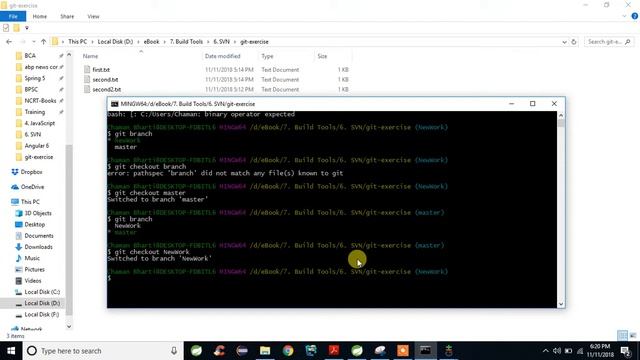Viewport: 640px width, 360px height.
Task: Open Music in the navigation pane
Action: (32, 258)
